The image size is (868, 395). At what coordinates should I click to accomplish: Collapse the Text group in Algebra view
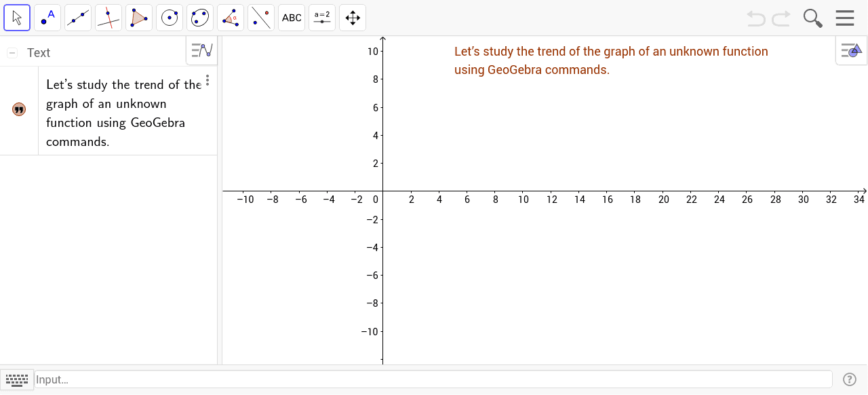pyautogui.click(x=12, y=53)
